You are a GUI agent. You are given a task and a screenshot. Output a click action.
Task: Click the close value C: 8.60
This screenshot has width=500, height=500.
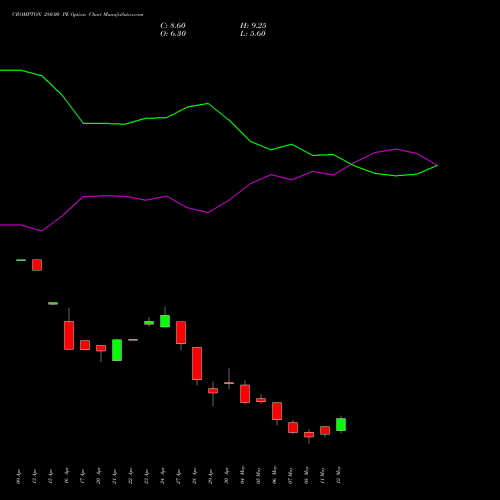tap(173, 26)
